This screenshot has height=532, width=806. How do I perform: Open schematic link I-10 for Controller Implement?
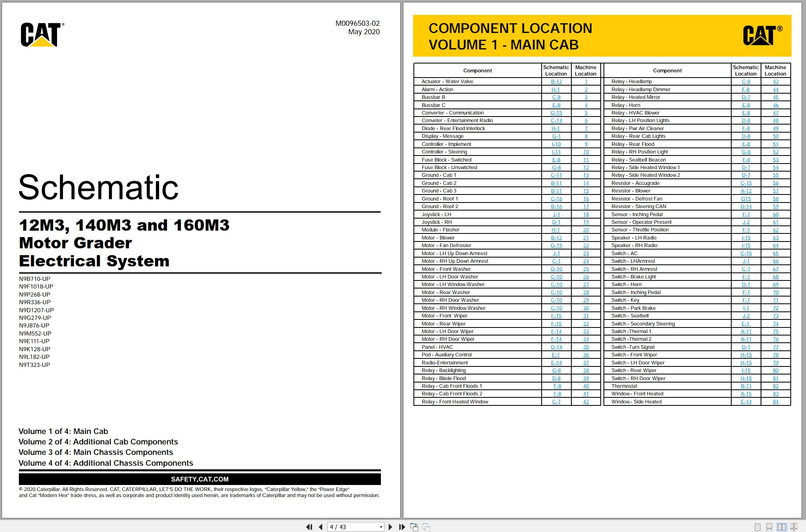point(556,144)
